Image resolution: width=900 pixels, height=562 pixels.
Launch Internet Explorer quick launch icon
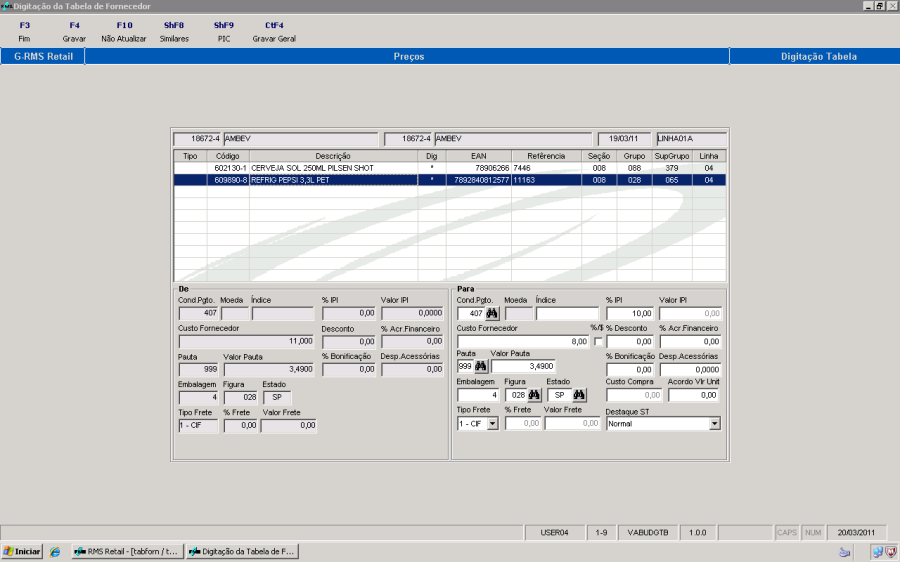55,552
